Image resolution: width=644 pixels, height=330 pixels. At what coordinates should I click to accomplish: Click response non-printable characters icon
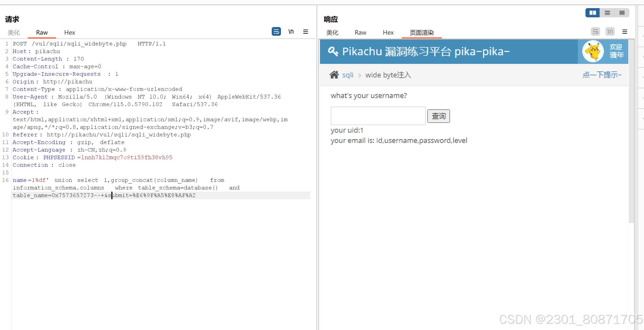pos(610,32)
